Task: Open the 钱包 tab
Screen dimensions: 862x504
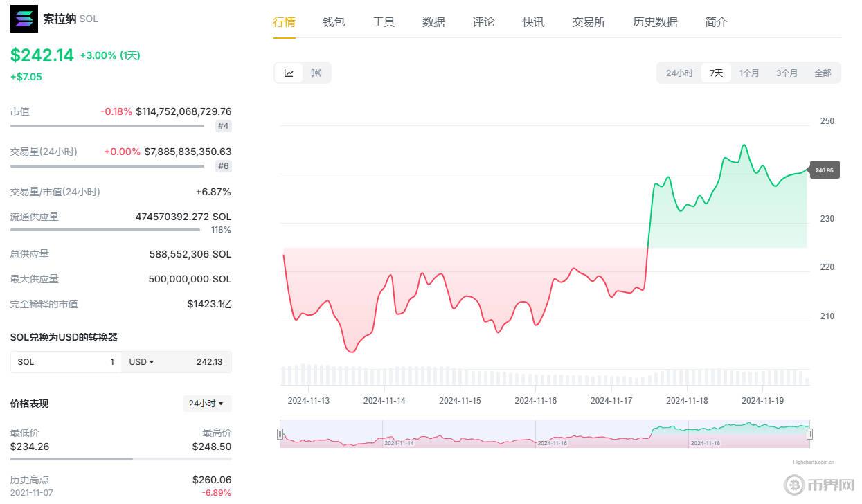Action: [x=334, y=22]
